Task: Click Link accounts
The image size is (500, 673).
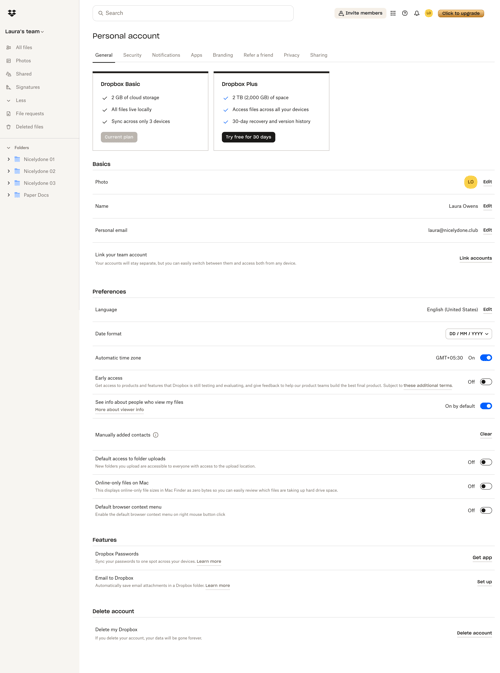Action: coord(476,258)
